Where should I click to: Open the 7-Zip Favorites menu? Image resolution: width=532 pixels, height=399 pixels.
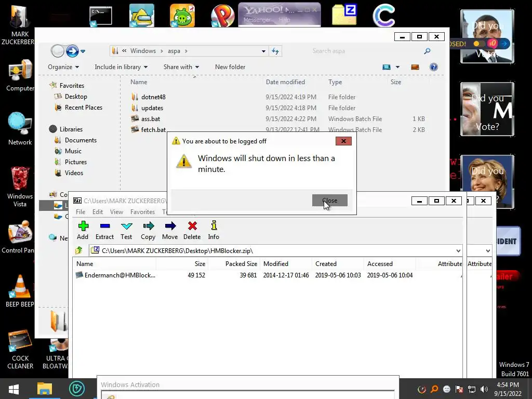(x=142, y=212)
